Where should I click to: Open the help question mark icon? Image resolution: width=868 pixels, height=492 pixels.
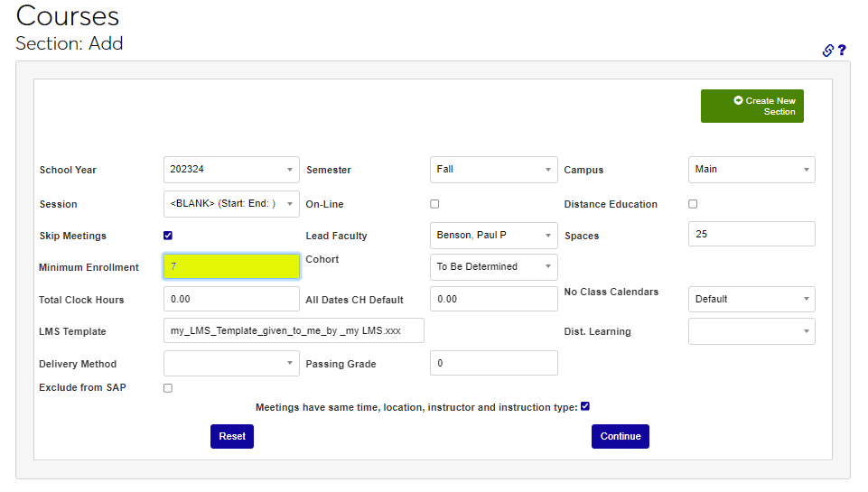pyautogui.click(x=842, y=51)
